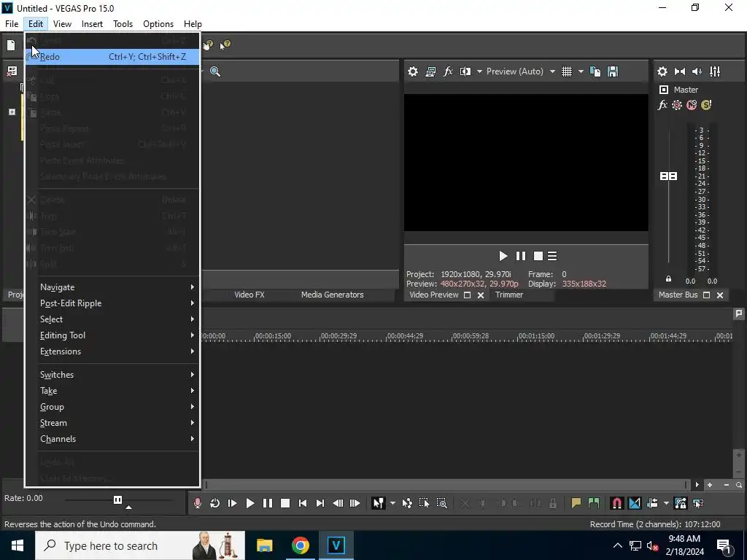
Task: Play video in preview window
Action: 503,256
